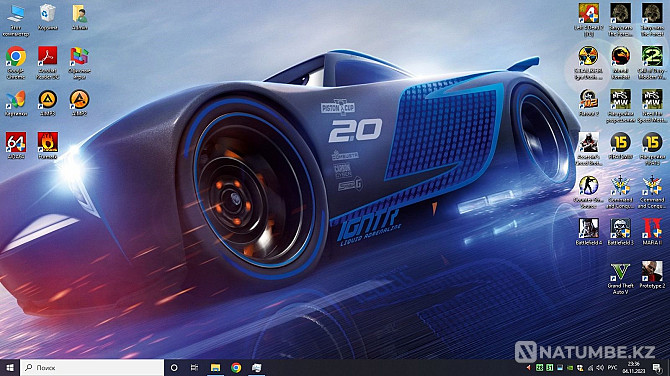The width and height of the screenshot is (670, 376).
Task: Launch Grand Theft Auto V
Action: pos(620,279)
